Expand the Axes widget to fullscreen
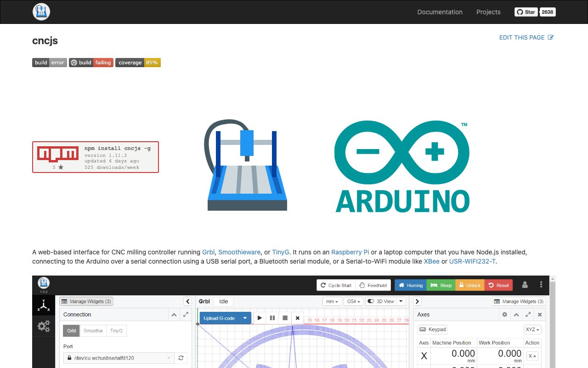 (528, 315)
